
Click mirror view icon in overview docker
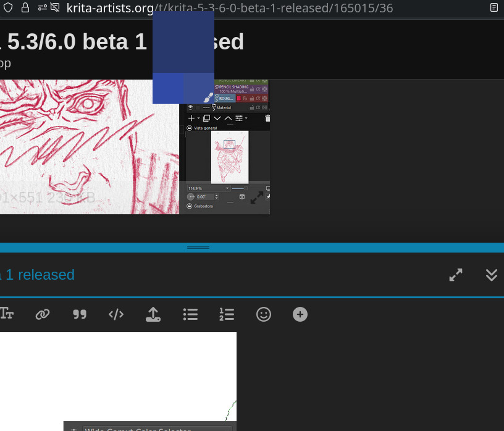[242, 197]
